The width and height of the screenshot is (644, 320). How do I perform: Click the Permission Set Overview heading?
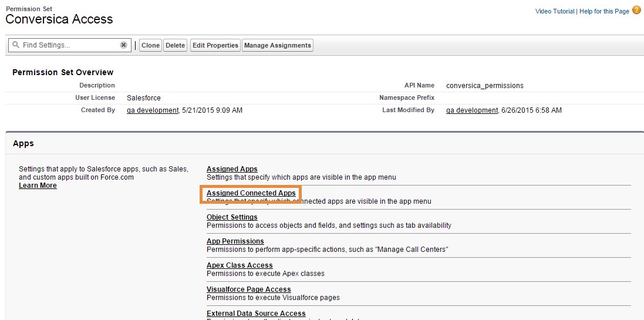pos(63,72)
